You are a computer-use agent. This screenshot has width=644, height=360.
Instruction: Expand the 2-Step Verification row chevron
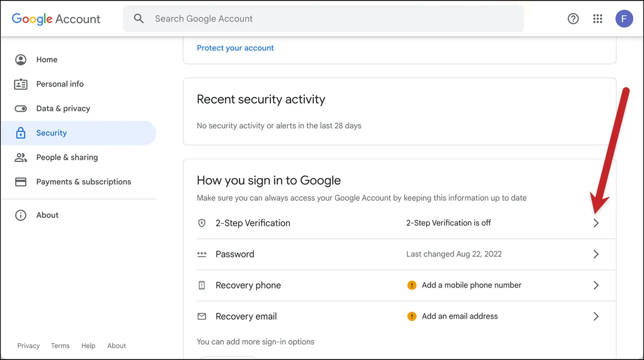tap(596, 223)
